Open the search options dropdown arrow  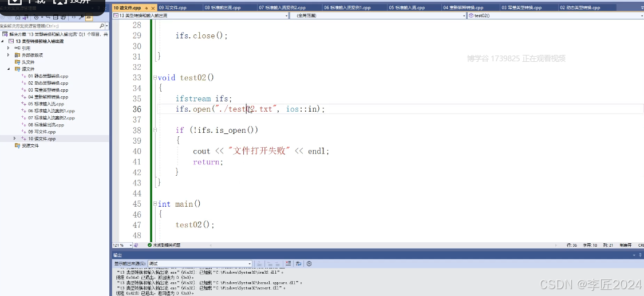click(107, 26)
